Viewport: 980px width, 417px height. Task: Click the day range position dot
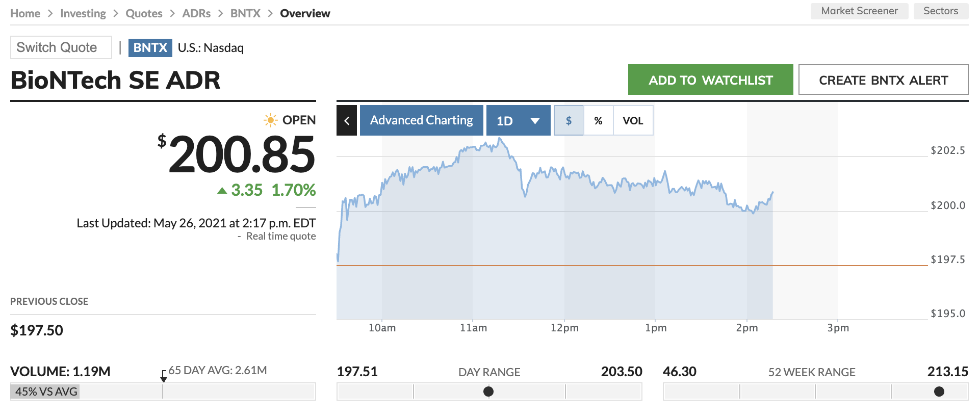coord(488,392)
